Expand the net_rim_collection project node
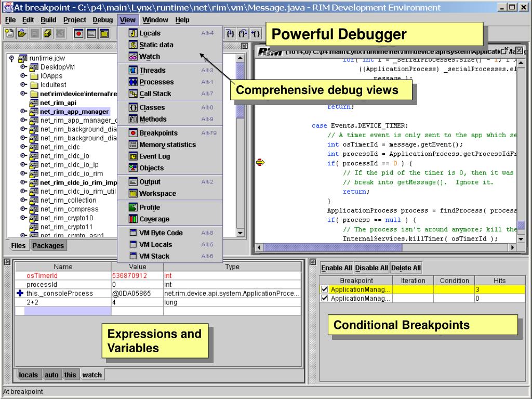Image resolution: width=532 pixels, height=399 pixels. 23,200
